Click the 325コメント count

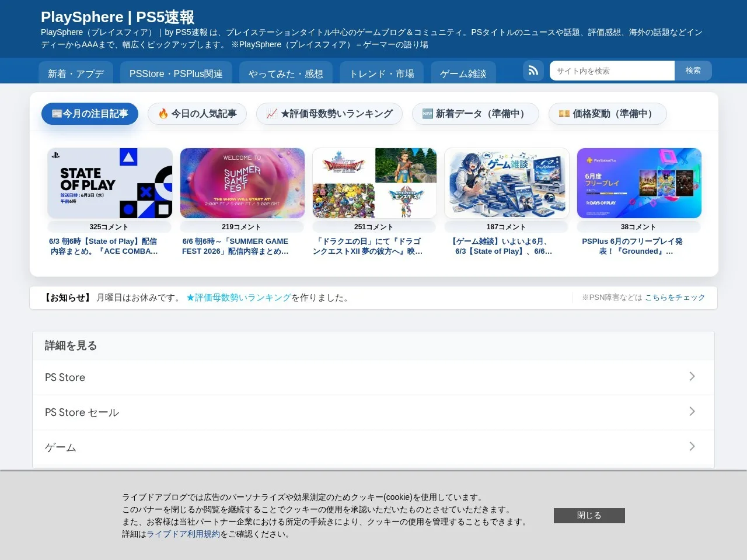click(109, 227)
